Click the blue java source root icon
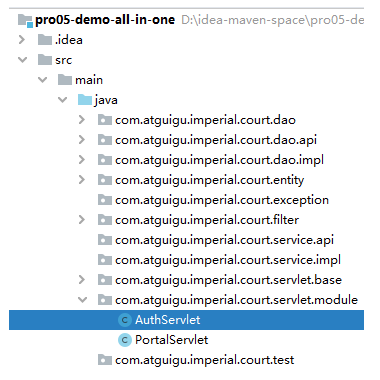Screen dimensions: 380x380 [x=85, y=100]
